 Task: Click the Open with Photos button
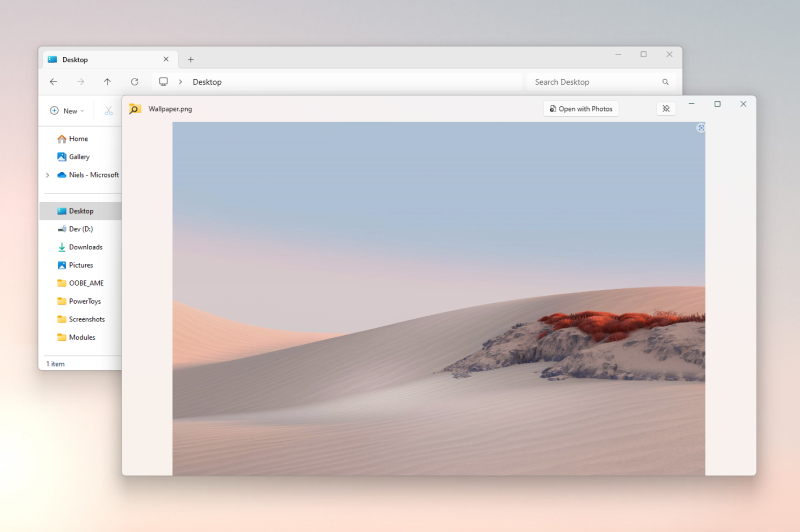click(x=581, y=109)
